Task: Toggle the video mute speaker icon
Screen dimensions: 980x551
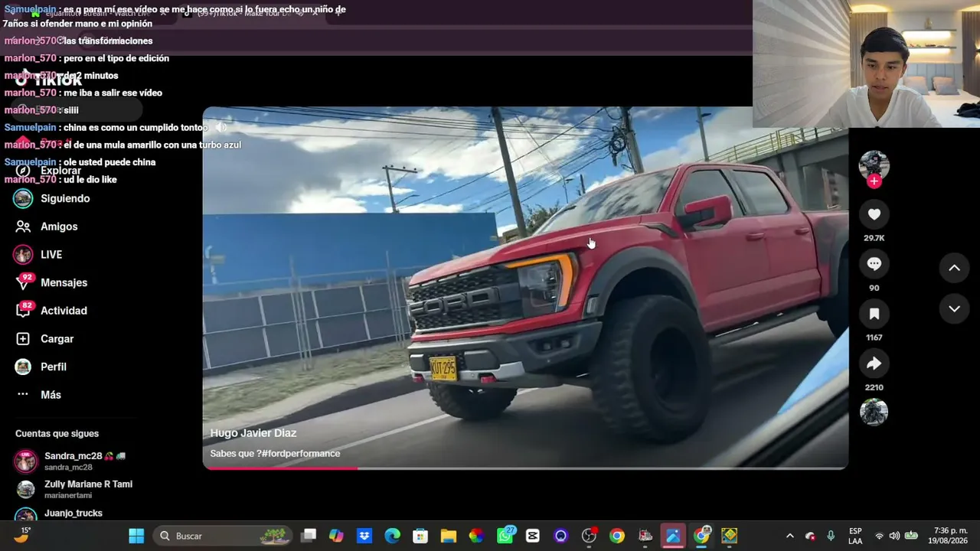Action: click(x=220, y=127)
